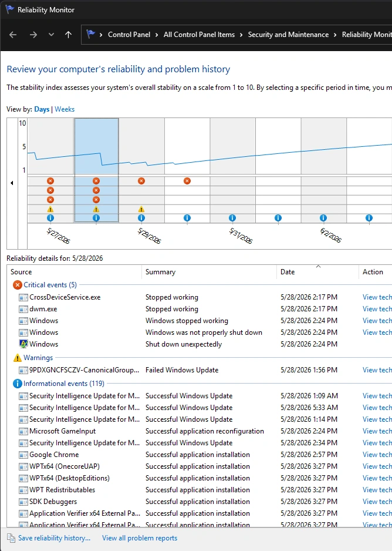View details for Failed Windows Update

coord(377,370)
